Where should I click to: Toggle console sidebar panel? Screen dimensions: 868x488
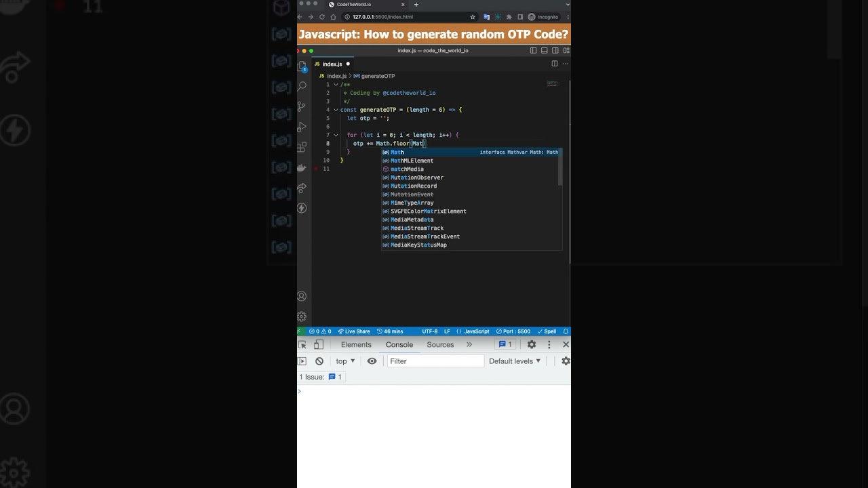(302, 361)
